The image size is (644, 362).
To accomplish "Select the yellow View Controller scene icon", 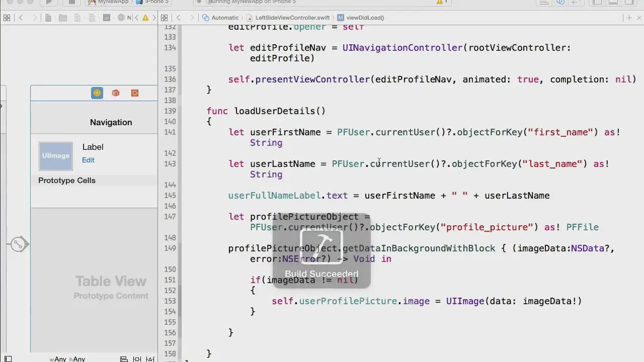I will pyautogui.click(x=97, y=93).
